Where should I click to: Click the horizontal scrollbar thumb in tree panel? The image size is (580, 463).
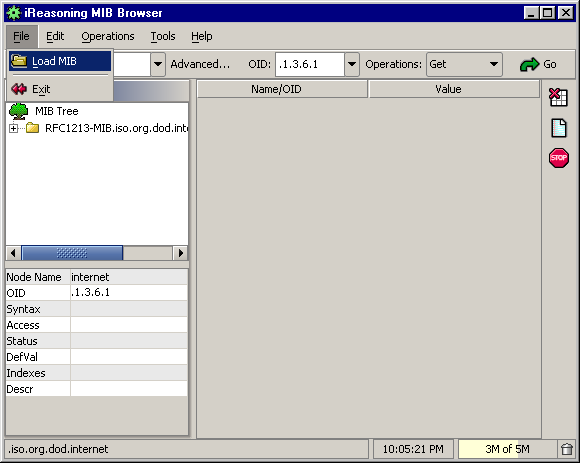(x=72, y=253)
